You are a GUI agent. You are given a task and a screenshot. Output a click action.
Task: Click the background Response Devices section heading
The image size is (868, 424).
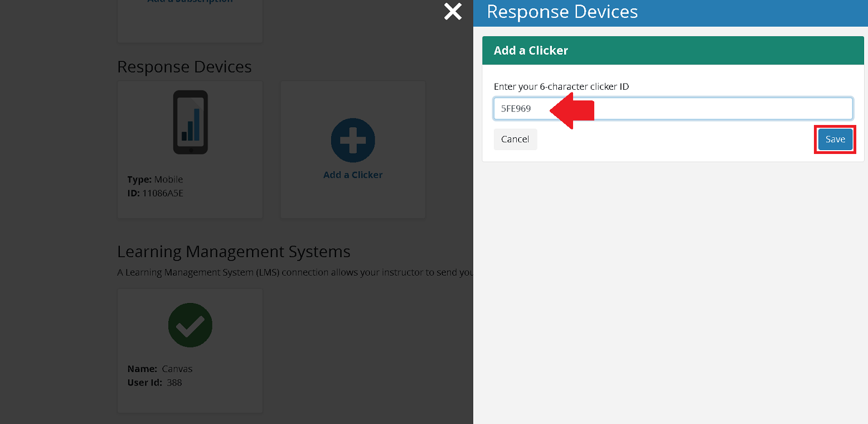tap(185, 67)
